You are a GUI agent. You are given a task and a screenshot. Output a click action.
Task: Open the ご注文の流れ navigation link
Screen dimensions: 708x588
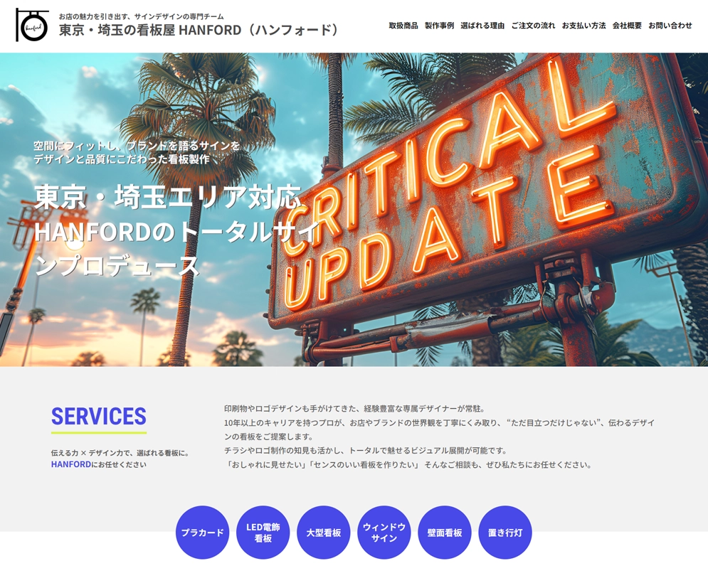pos(533,26)
